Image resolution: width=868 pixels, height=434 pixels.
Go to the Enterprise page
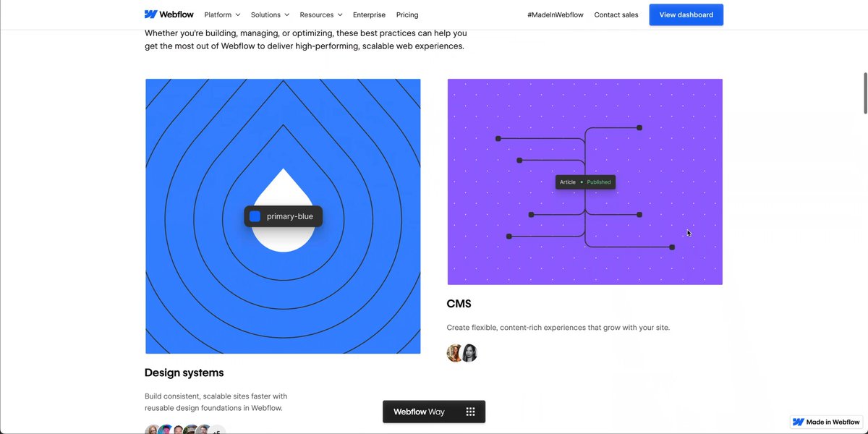pyautogui.click(x=369, y=14)
